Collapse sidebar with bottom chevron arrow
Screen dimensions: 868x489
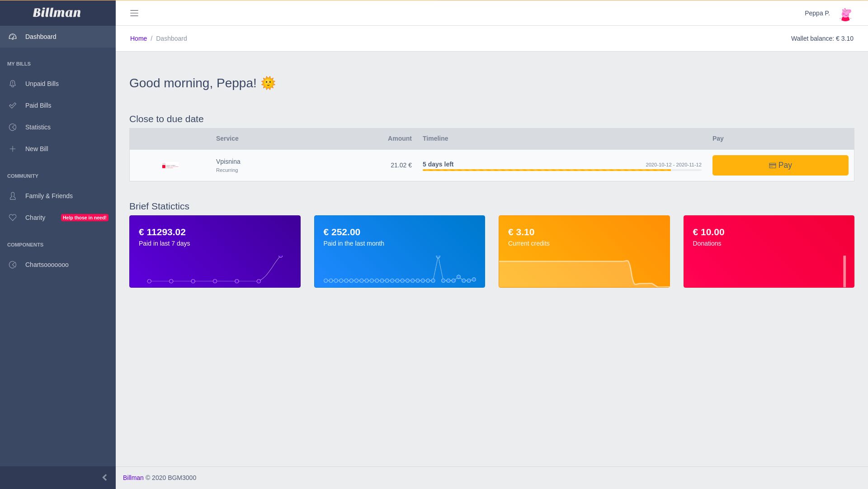click(104, 477)
